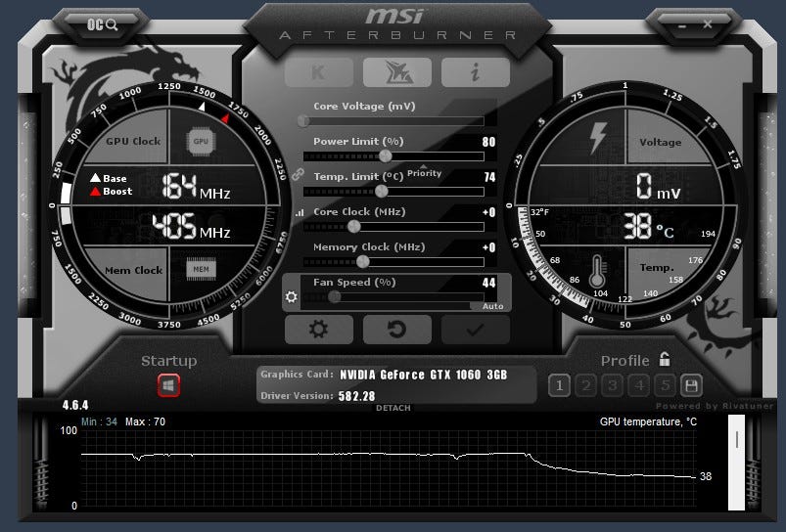Click the Temp. Limit slider handle

point(382,191)
